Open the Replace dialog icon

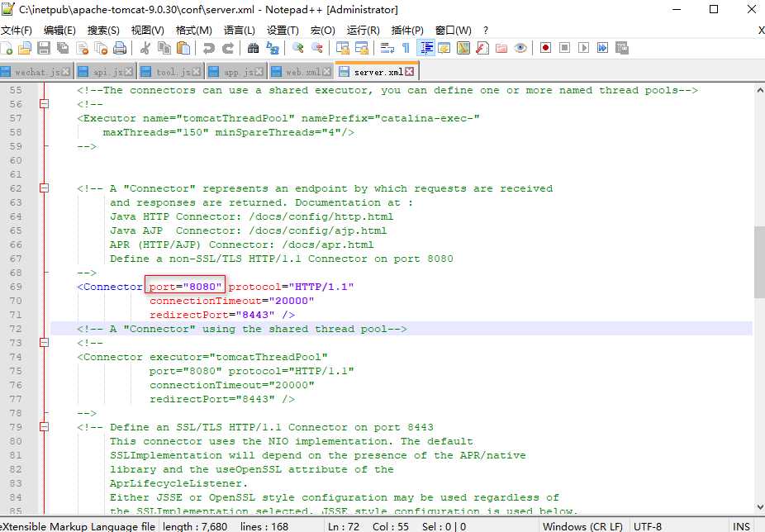[273, 48]
